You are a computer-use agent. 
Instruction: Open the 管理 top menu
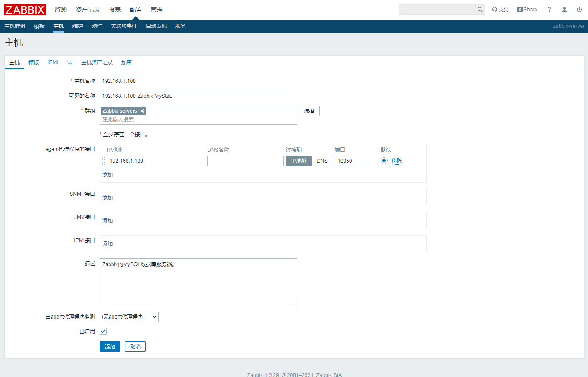(157, 10)
